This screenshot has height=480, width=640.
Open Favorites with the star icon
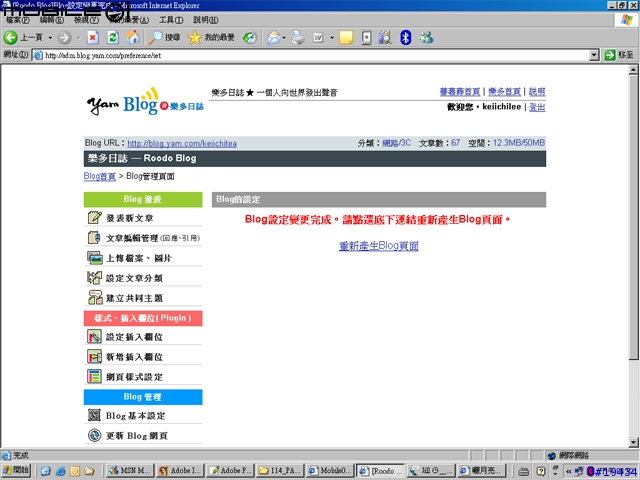click(195, 38)
